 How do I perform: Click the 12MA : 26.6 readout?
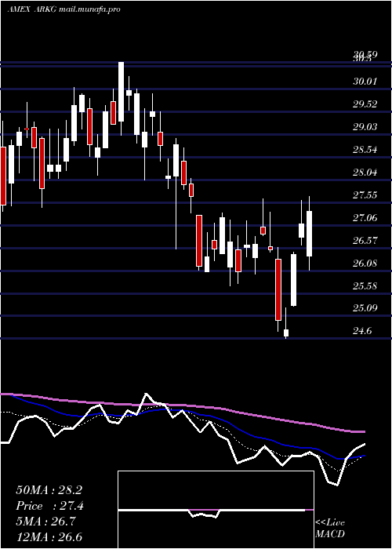tap(49, 536)
